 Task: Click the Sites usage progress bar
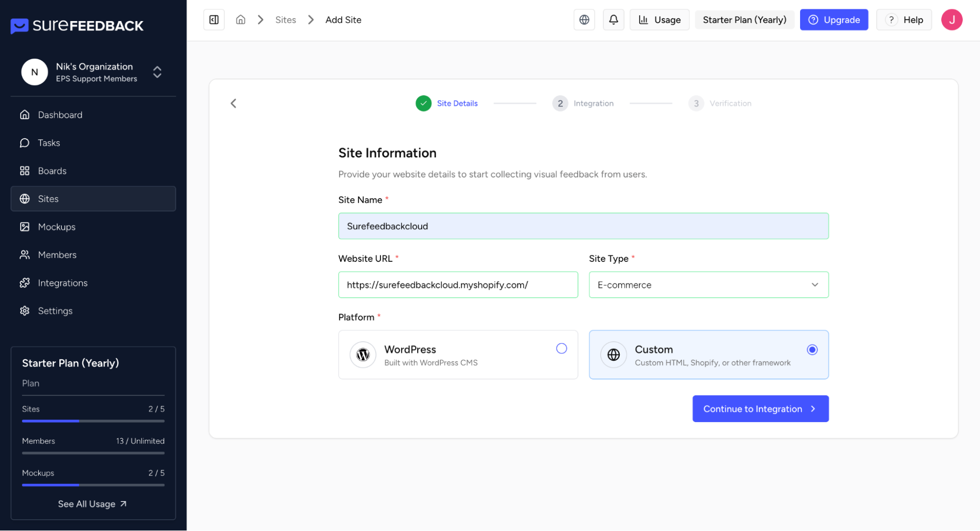[x=93, y=421]
